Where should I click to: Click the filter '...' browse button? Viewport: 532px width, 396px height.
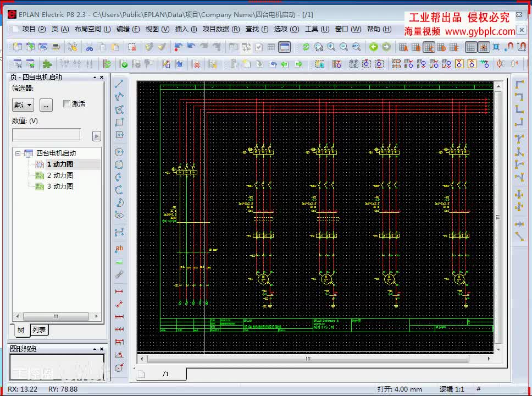pos(46,105)
